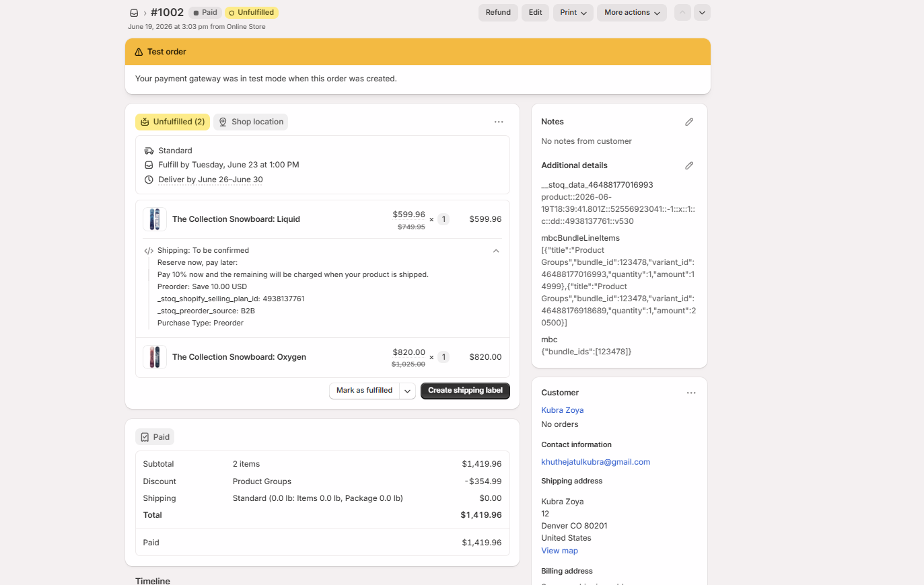Click the 'Denver CO 80201' address line
Screen dimensions: 924x585
[574, 526]
